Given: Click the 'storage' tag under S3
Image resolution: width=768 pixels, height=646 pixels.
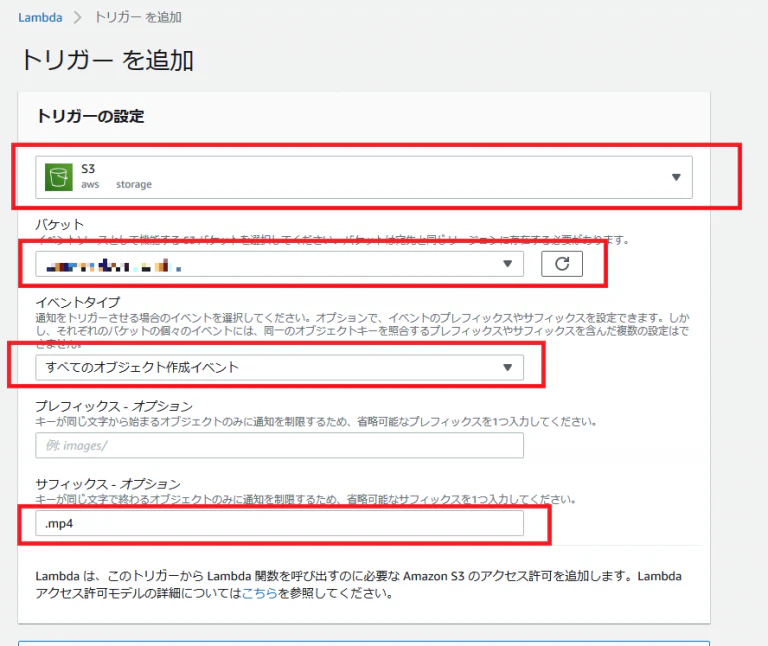Looking at the screenshot, I should pyautogui.click(x=134, y=185).
